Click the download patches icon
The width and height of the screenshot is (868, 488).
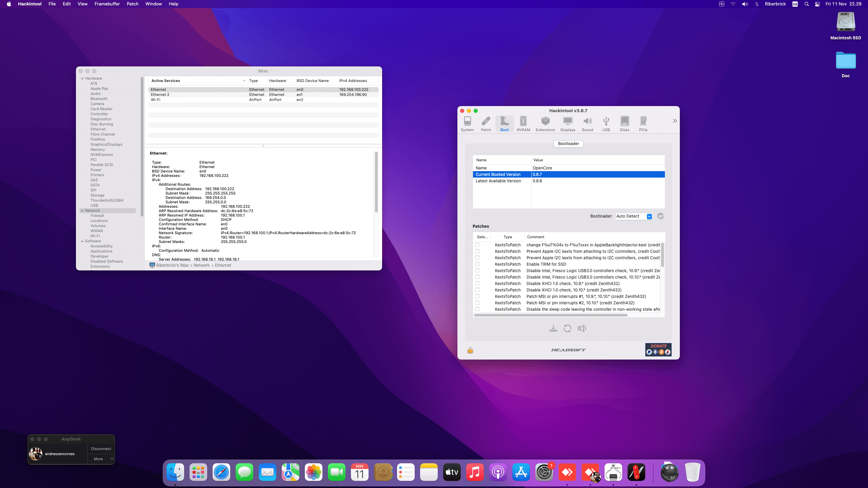click(x=553, y=328)
